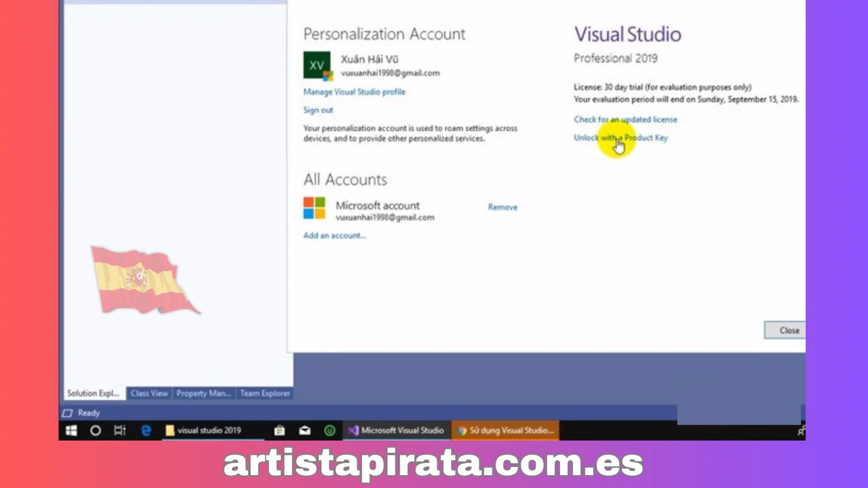Click the Microsoft account logo
The image size is (868, 488).
coord(314,208)
